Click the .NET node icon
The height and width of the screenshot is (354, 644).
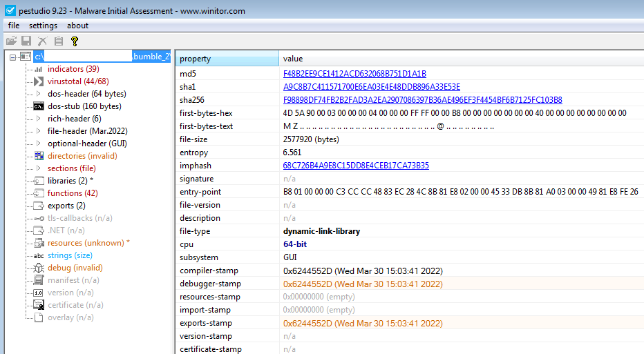coord(39,230)
